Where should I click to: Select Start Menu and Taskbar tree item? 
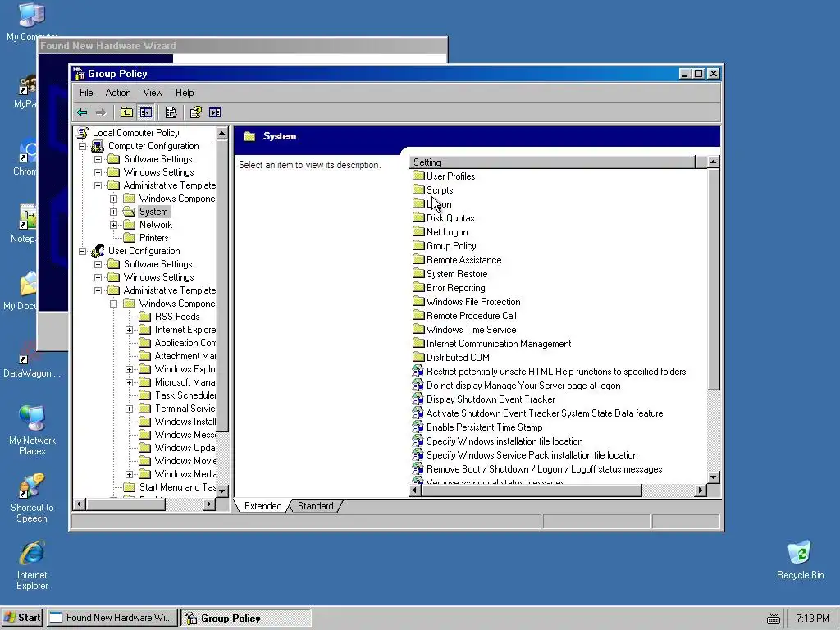click(177, 487)
